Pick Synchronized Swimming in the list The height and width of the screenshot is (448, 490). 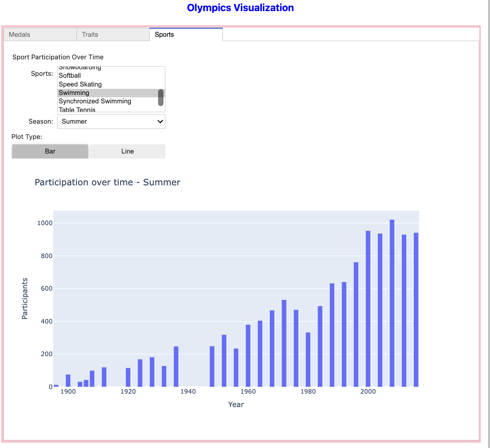click(95, 101)
